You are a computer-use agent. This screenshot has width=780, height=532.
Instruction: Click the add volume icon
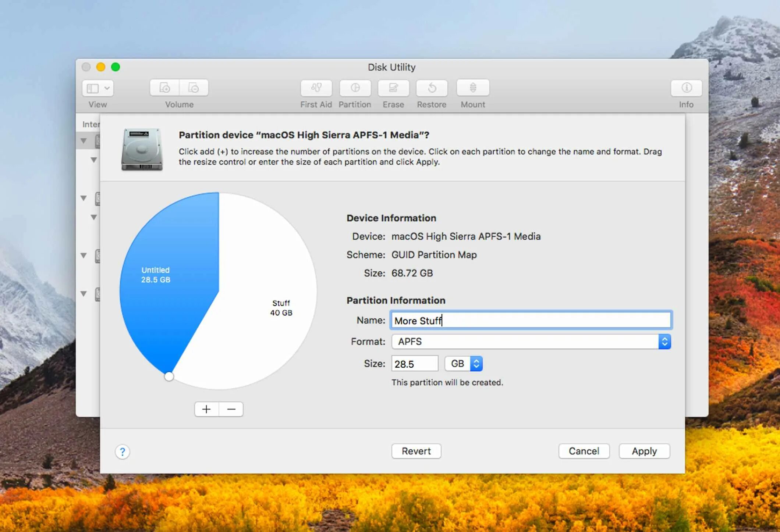(x=164, y=88)
